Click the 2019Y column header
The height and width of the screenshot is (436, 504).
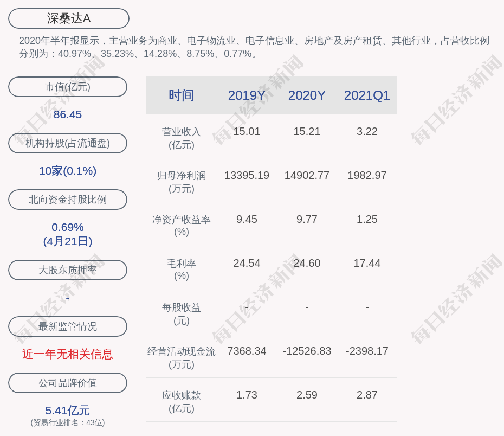point(247,95)
